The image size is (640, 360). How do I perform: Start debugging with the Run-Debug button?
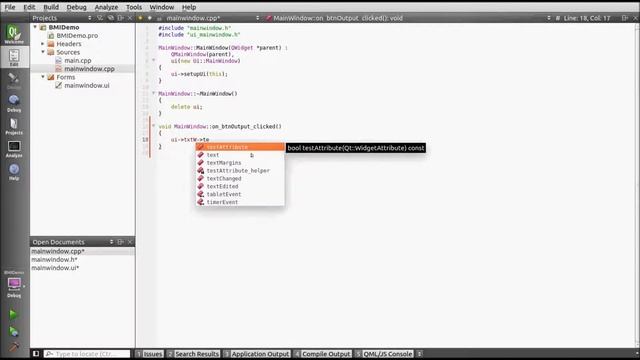click(13, 331)
